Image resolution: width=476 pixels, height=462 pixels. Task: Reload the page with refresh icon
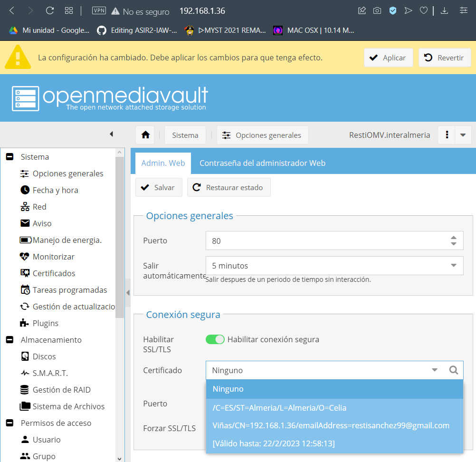point(50,11)
